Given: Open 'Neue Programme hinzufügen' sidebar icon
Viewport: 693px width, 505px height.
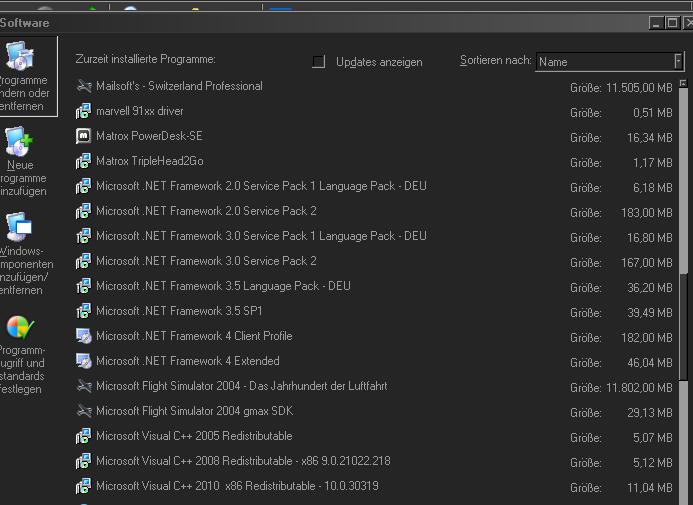Looking at the screenshot, I should click(x=19, y=141).
